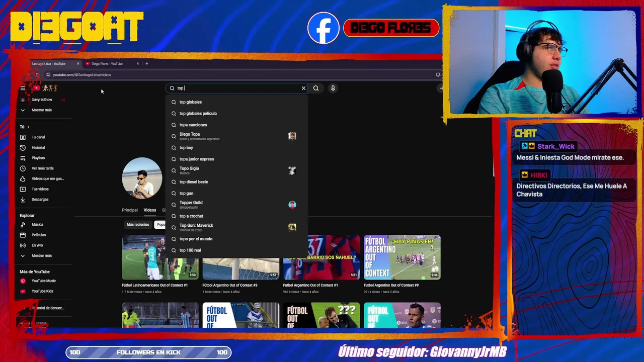Click Santiago Leiva channel avatar
The height and width of the screenshot is (362, 644).
142,177
